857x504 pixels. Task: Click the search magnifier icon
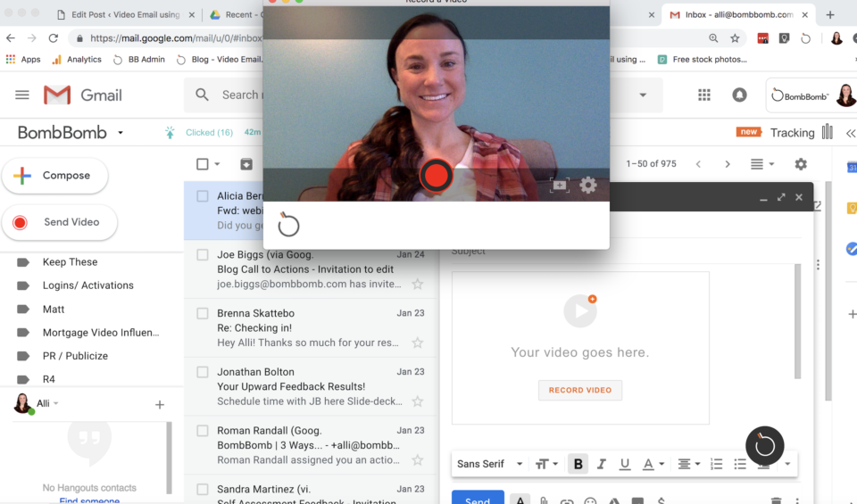pyautogui.click(x=203, y=95)
